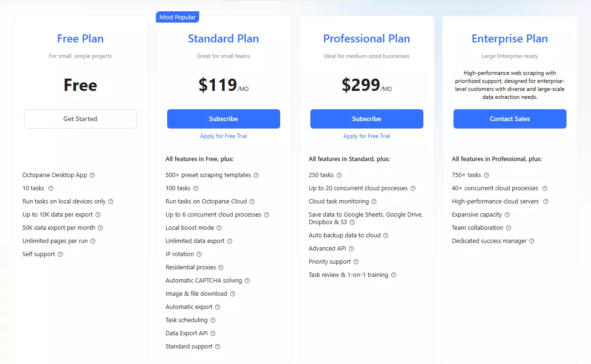Click help icon beside Local boost mode
Screen dimensions: 591x364
click(219, 228)
